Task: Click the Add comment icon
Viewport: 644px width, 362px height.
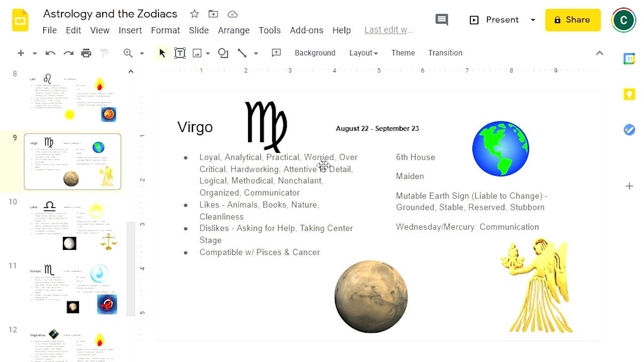Action: click(276, 53)
